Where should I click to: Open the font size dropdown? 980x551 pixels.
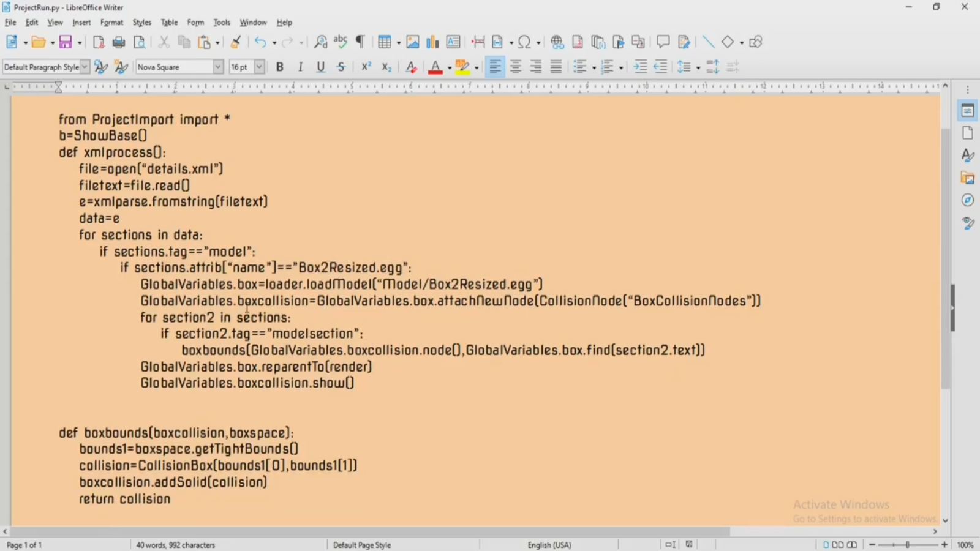pos(260,67)
